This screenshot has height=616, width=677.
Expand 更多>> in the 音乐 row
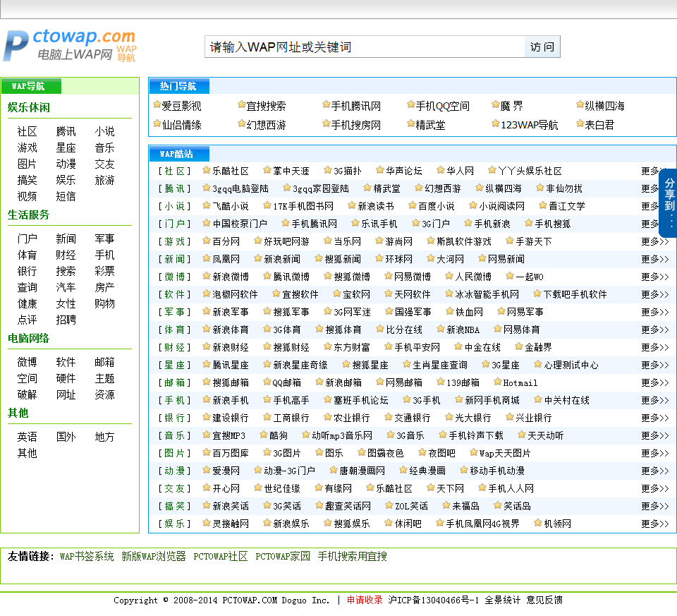pos(654,435)
